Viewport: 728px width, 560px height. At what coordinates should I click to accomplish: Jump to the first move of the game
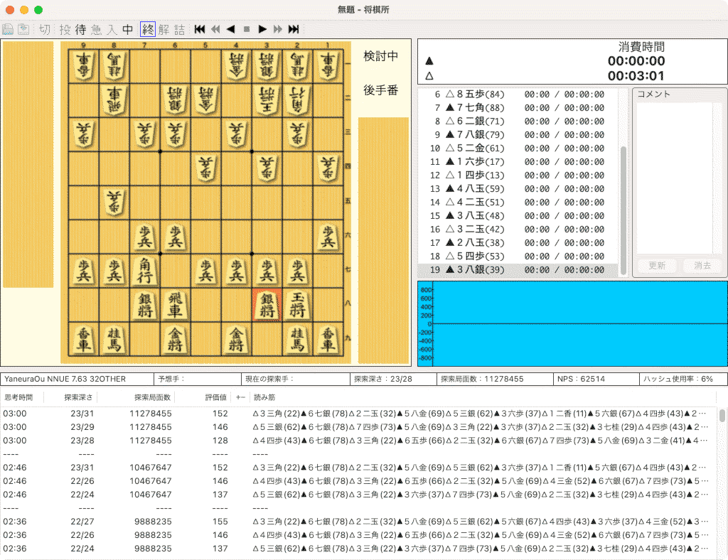point(200,29)
